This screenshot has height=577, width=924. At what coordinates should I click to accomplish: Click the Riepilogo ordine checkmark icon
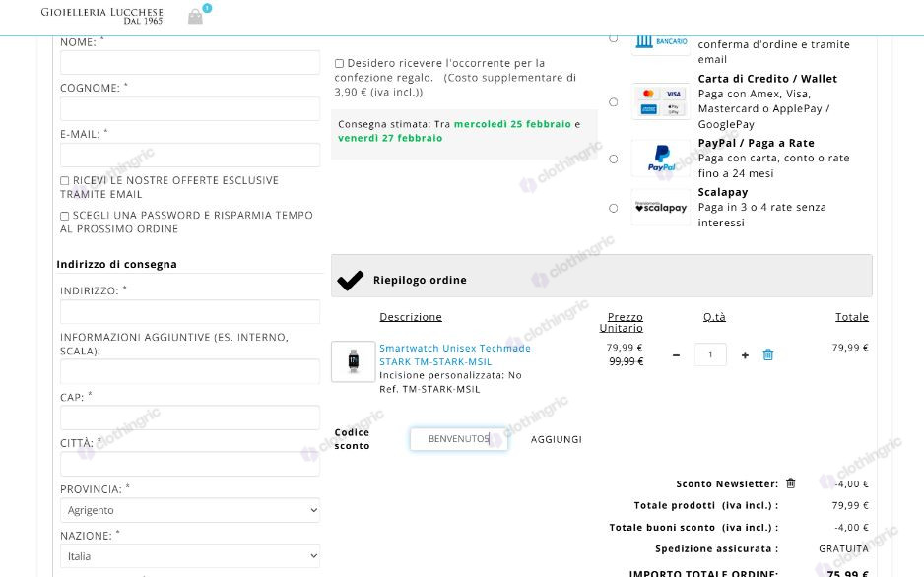coord(350,281)
